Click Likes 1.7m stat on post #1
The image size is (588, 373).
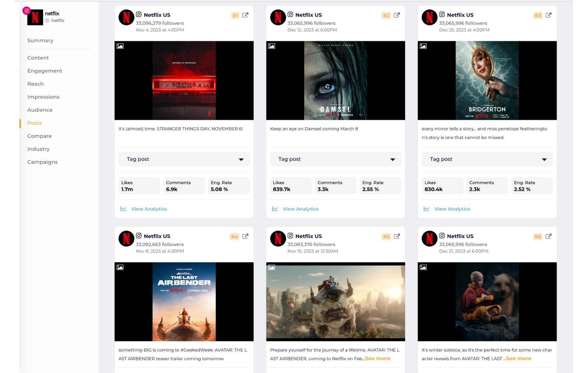139,186
